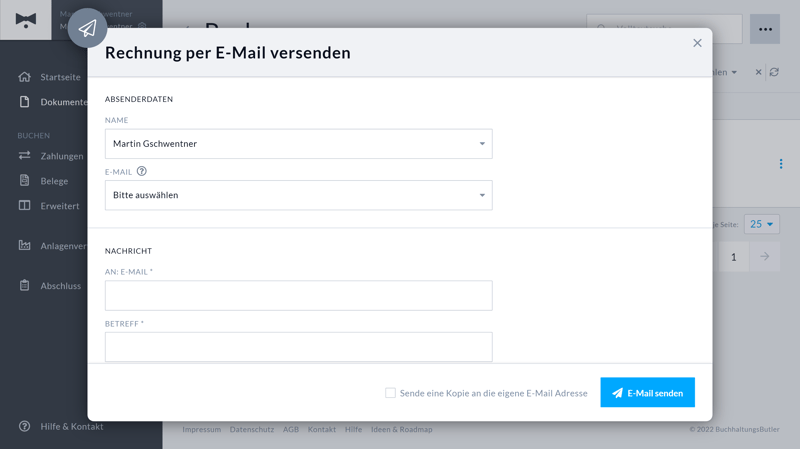Click the Hilfe & Kontakt sidebar icon
Viewport: 800px width, 449px height.
(25, 426)
